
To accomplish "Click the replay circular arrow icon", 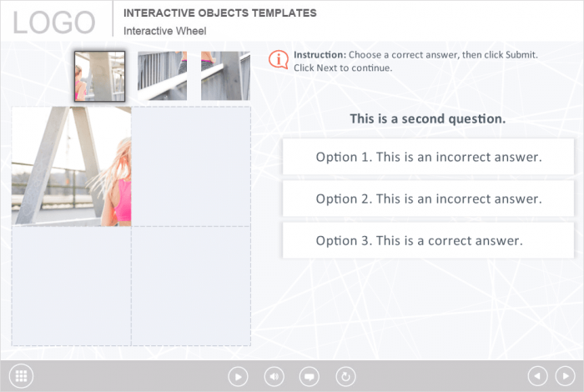I will [x=345, y=377].
